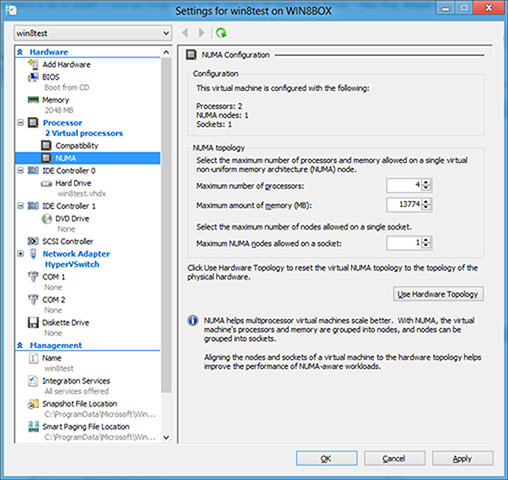Open the SCSI Controller icon
508x480 pixels.
[33, 241]
